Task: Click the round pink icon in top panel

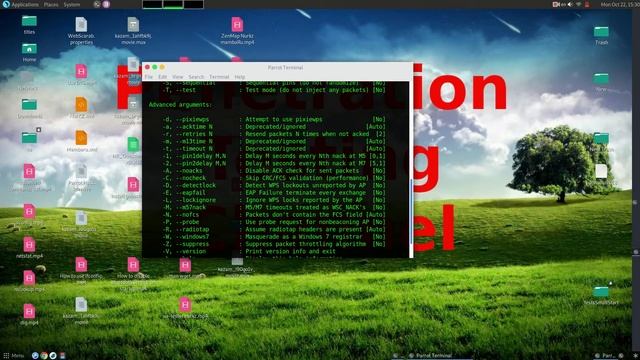Action: point(106,4)
